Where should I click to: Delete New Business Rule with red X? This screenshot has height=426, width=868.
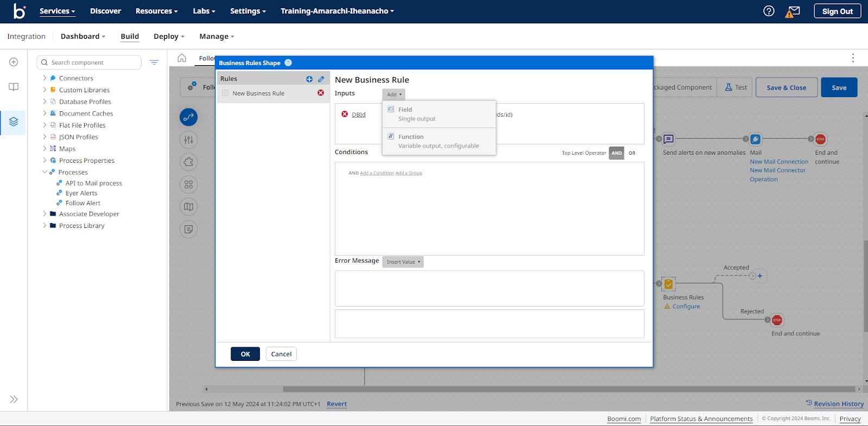pos(321,93)
